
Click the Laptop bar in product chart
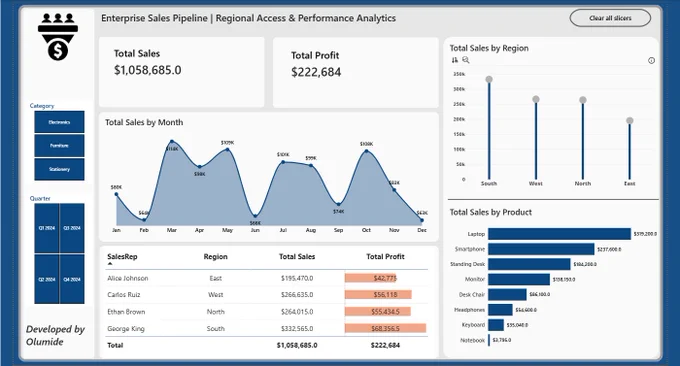point(559,234)
